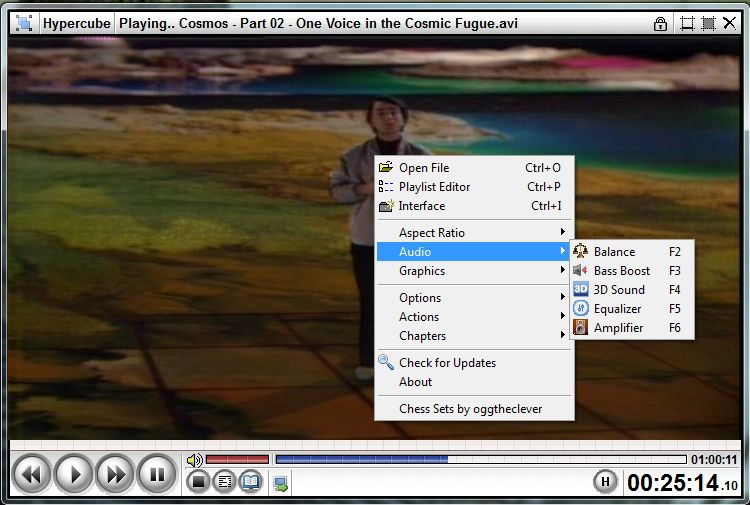Expand the Aspect Ratio submenu
This screenshot has height=505, width=750.
(x=474, y=233)
